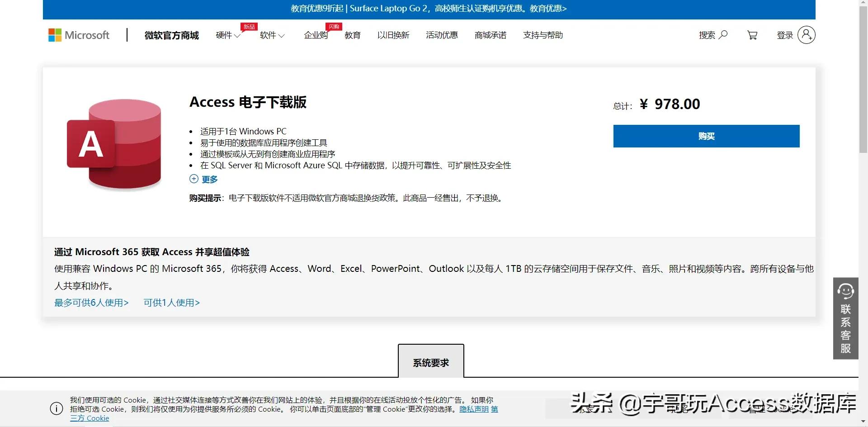Open the search function
Viewport: 868px width, 427px height.
click(x=713, y=35)
